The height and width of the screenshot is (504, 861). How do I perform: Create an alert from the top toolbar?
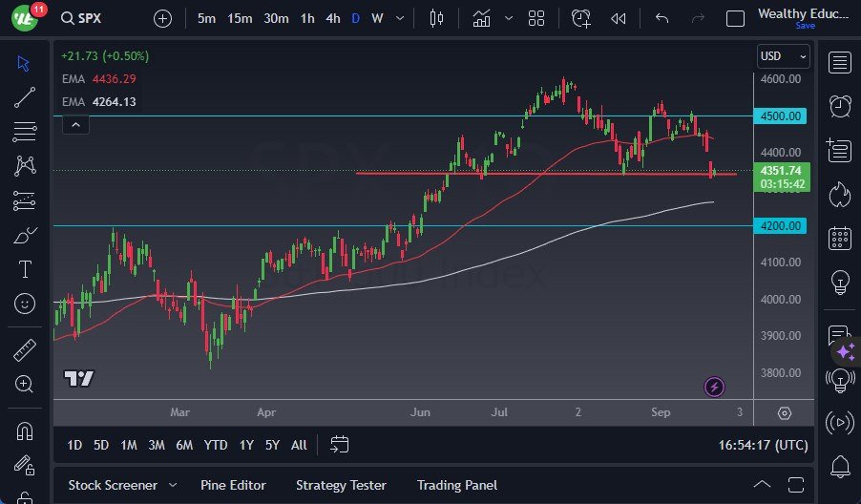click(x=581, y=18)
